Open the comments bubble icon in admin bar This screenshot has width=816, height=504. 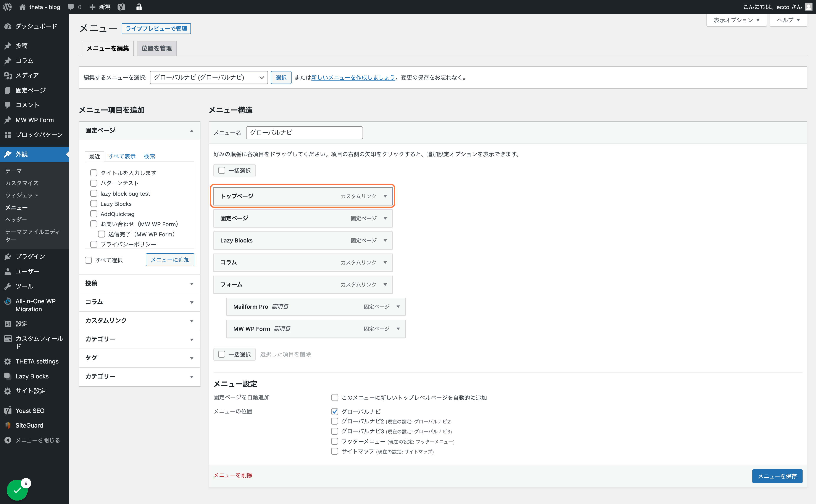click(x=71, y=7)
